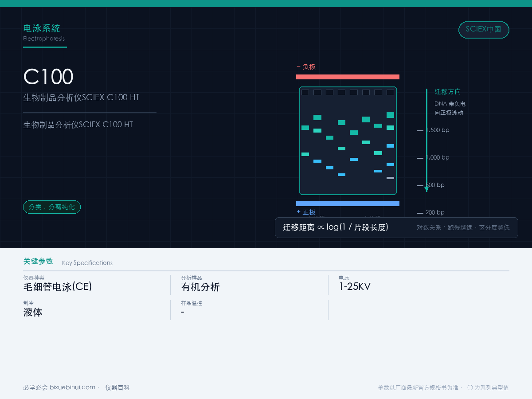Open the 电泳系统 Electrophoresis heading

[x=44, y=33]
